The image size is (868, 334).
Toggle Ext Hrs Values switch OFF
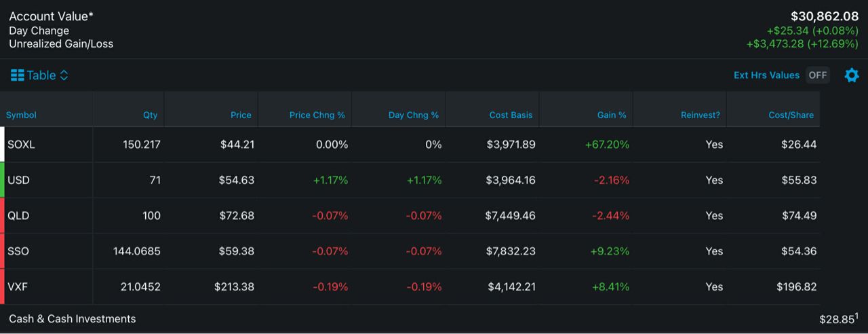point(817,75)
